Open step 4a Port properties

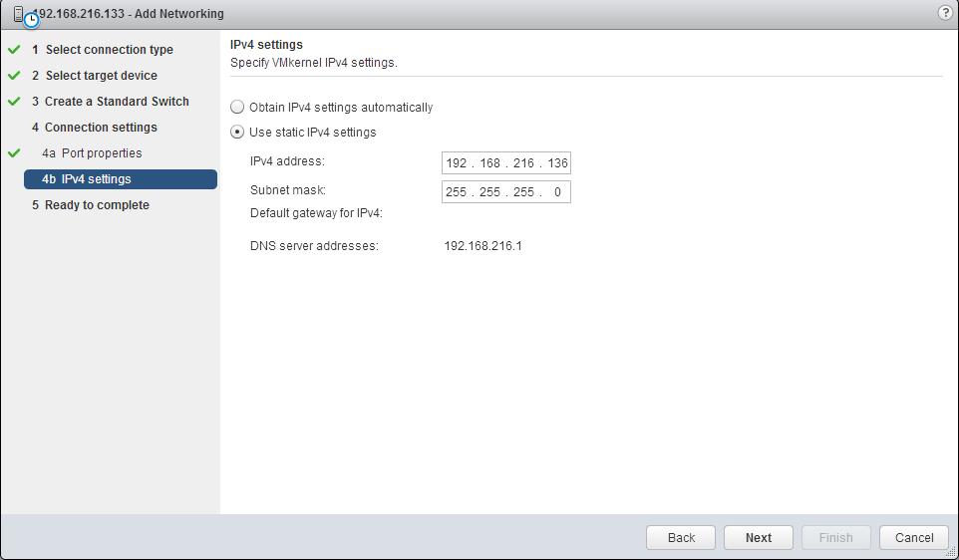(x=92, y=152)
